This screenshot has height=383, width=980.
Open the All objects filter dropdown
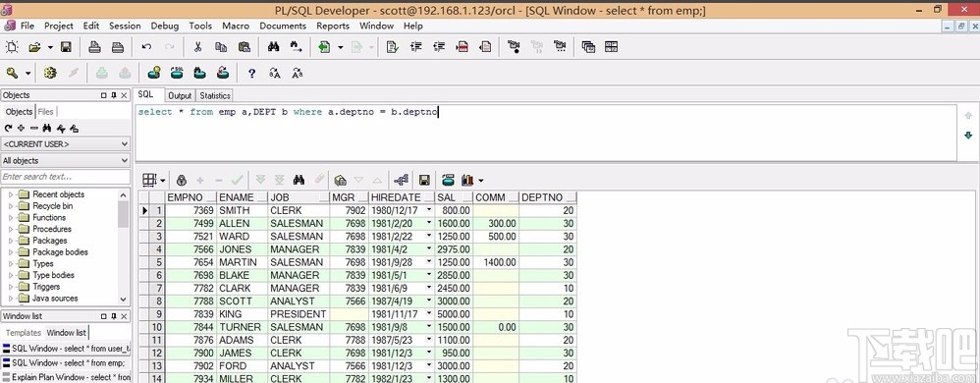[x=65, y=161]
